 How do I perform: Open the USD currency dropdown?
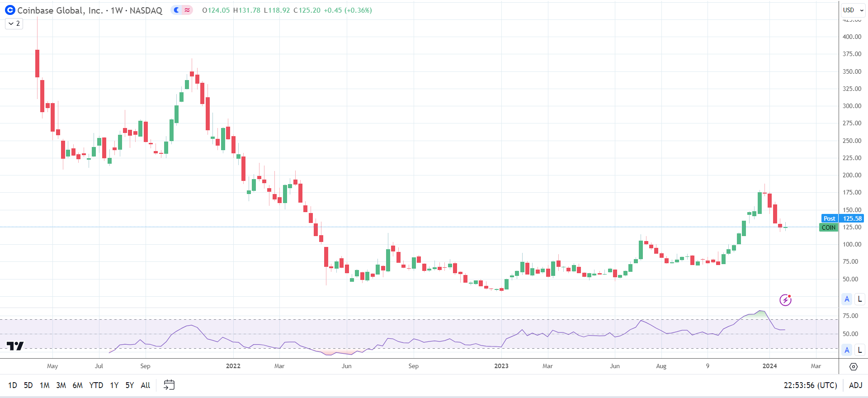coord(853,10)
